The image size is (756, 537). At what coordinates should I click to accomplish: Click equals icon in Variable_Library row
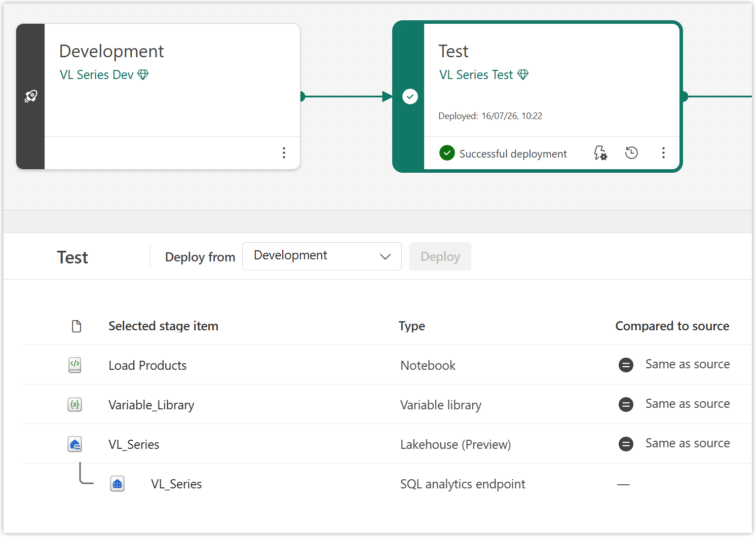tap(626, 404)
